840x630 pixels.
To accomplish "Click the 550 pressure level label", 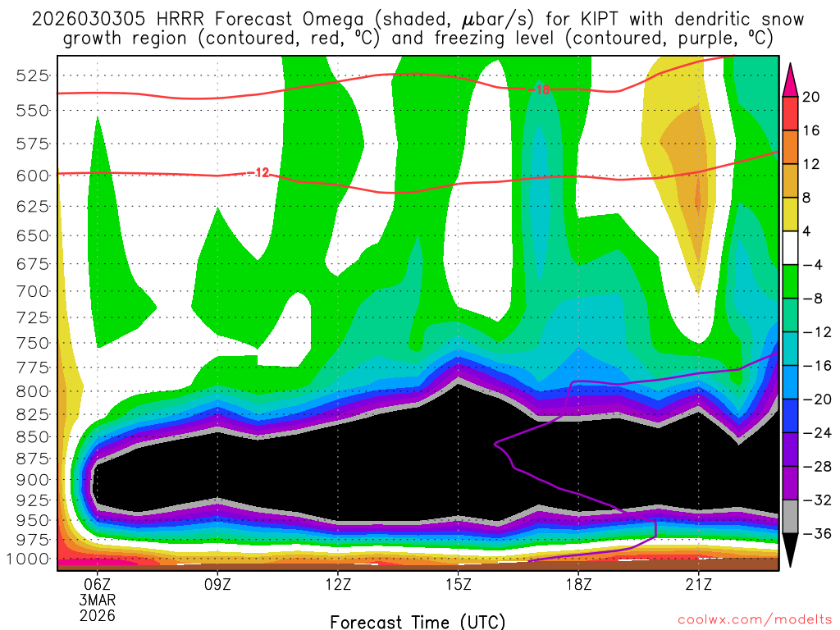I will [33, 111].
